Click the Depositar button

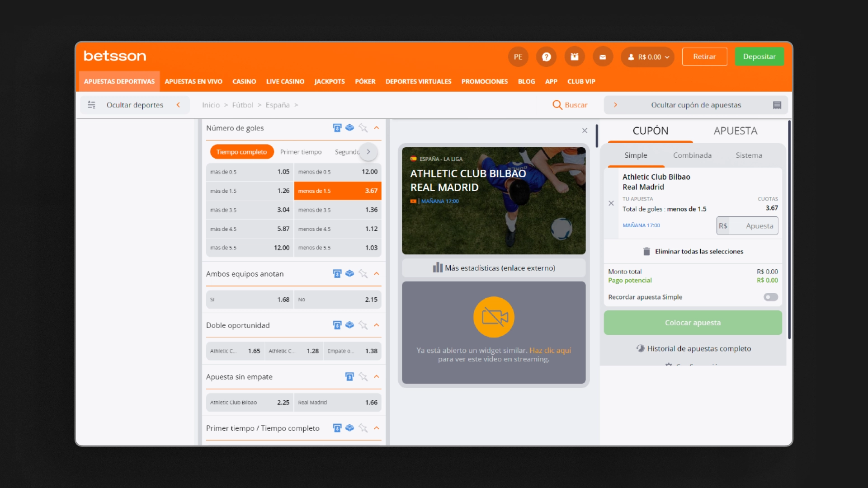759,56
